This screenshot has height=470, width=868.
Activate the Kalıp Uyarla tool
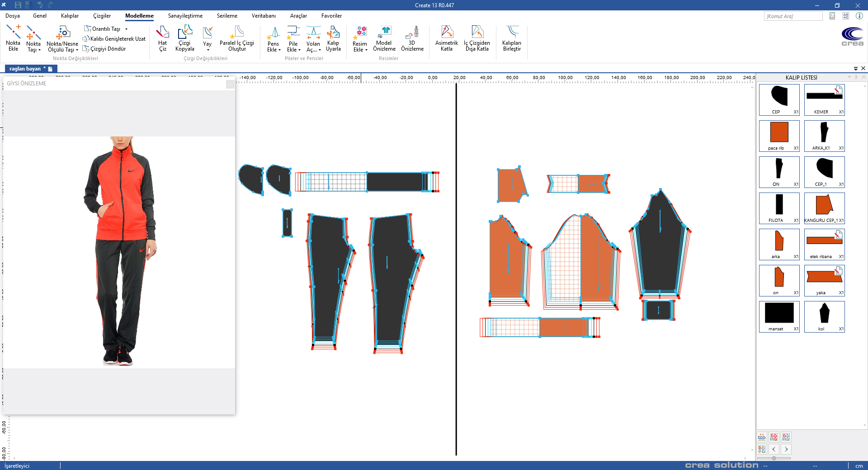point(333,38)
